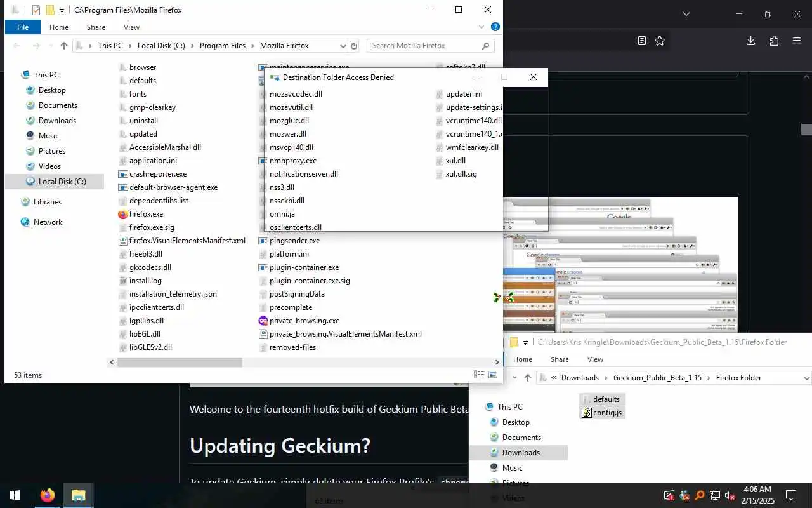The width and height of the screenshot is (812, 508).
Task: Open Explorer help question mark icon
Action: tap(495, 27)
